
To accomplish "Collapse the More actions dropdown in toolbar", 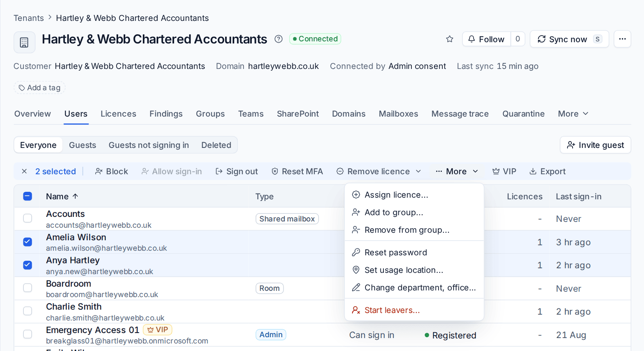I will coord(456,171).
